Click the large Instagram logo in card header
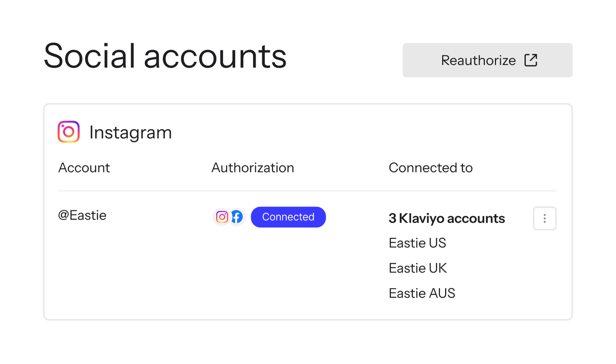This screenshot has height=364, width=616. [x=69, y=132]
